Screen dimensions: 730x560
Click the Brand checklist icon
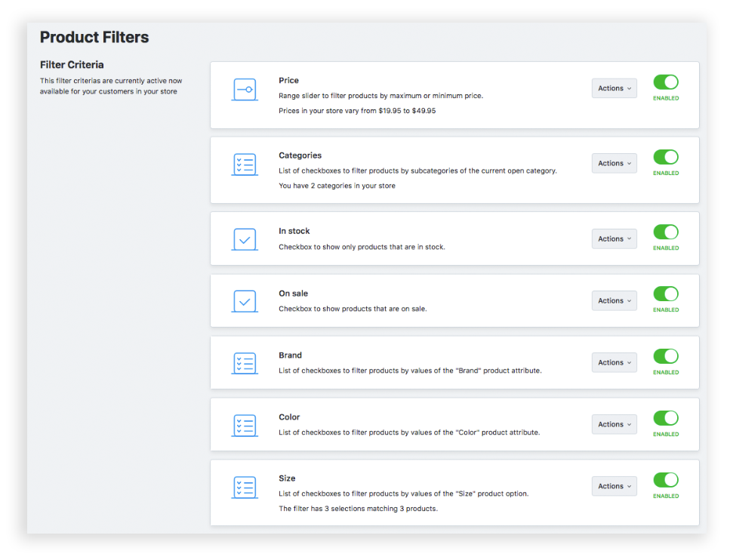tap(245, 364)
